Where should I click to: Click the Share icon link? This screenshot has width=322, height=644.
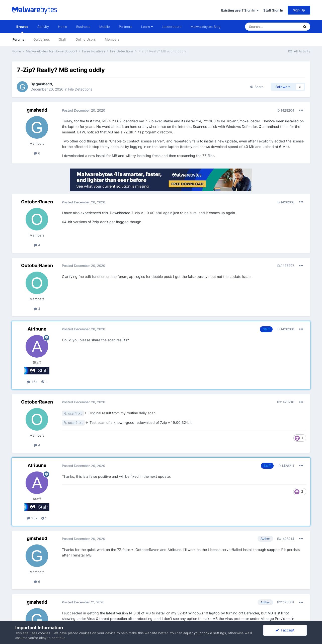click(257, 87)
